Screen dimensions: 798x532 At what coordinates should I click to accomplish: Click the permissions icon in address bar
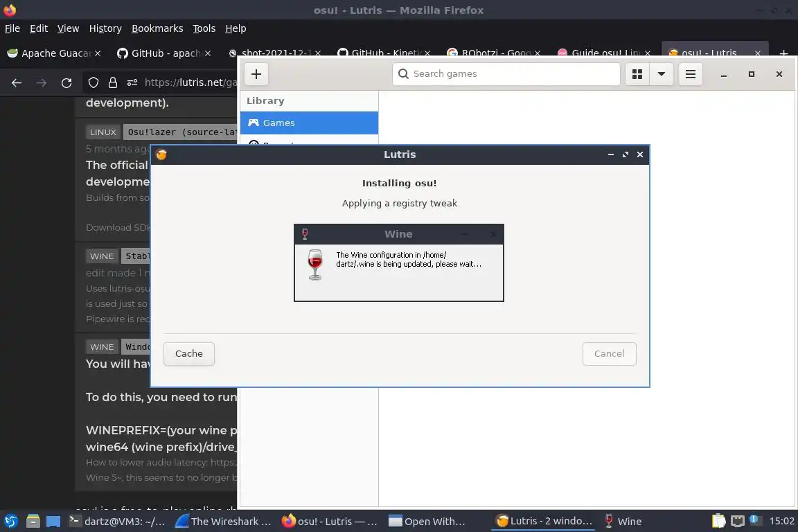pos(132,82)
